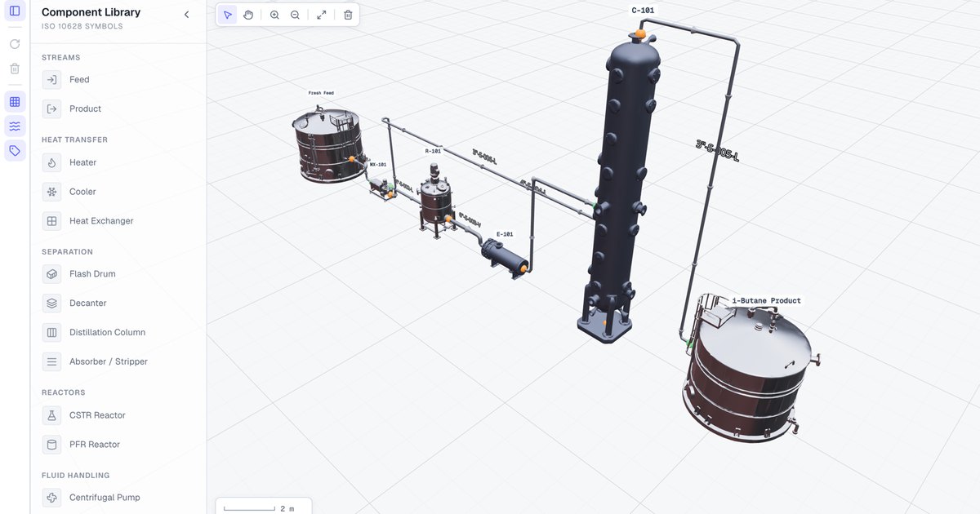980x514 pixels.
Task: Collapse the Component Library panel
Action: (x=186, y=15)
